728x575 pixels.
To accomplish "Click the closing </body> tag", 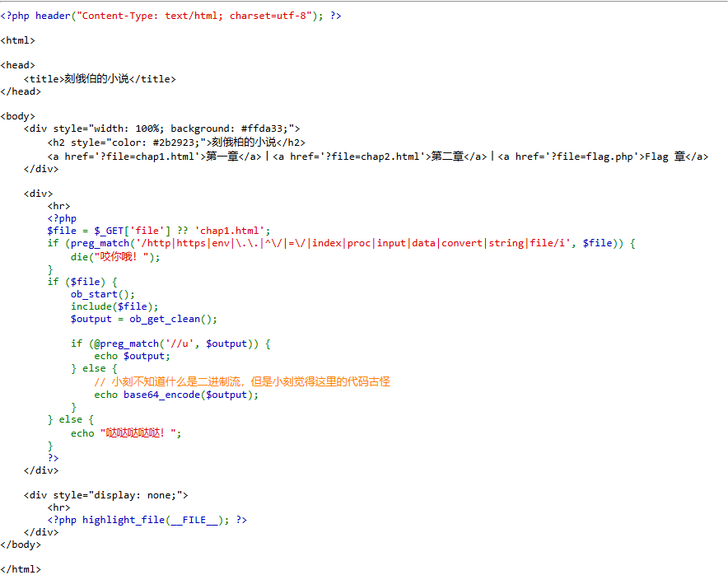I will coord(21,545).
